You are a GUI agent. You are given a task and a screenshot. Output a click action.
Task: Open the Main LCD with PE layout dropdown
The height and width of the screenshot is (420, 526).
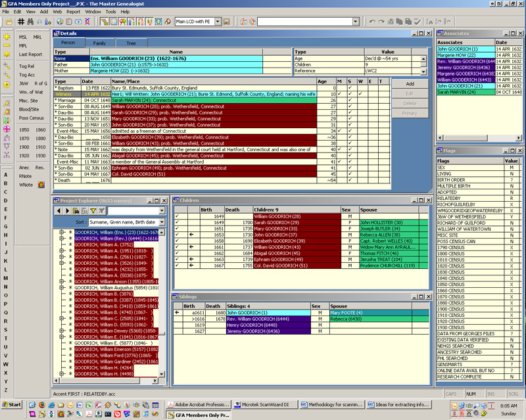pos(218,22)
